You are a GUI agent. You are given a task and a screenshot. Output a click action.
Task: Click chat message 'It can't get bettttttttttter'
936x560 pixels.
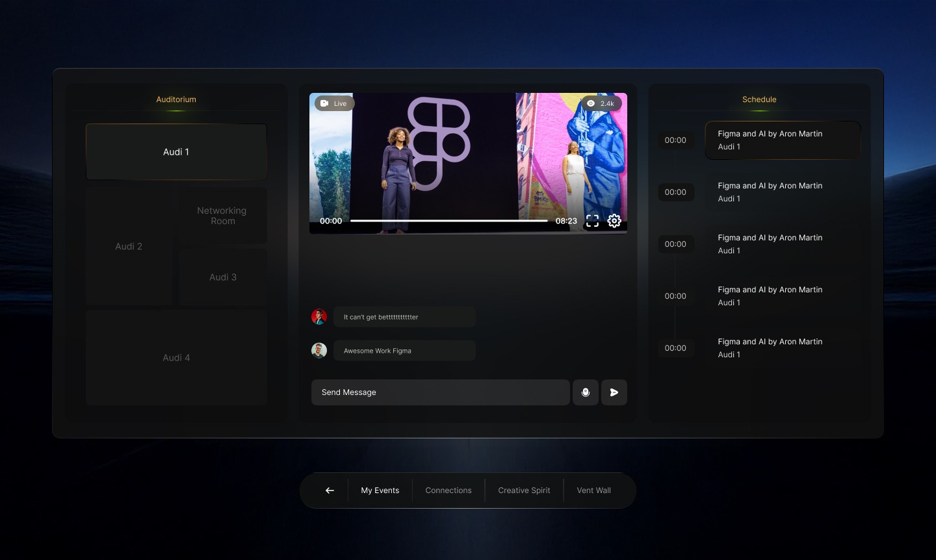tap(404, 317)
